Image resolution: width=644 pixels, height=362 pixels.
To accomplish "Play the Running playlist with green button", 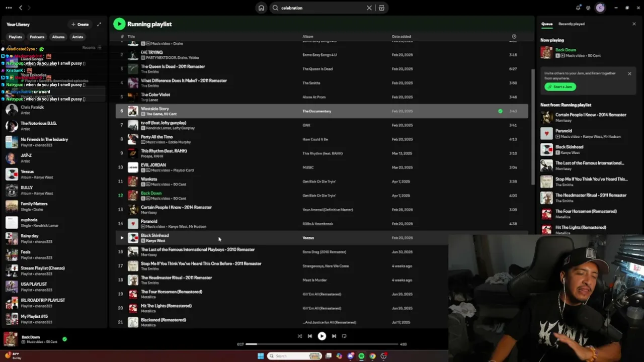I will click(119, 24).
